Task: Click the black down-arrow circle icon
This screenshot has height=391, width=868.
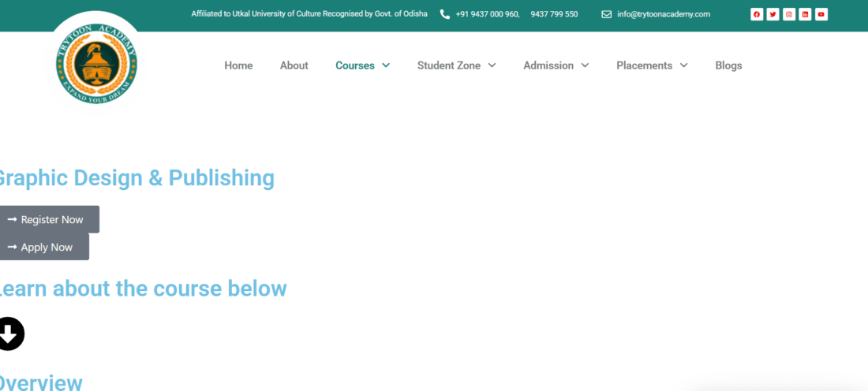Action: 9,333
